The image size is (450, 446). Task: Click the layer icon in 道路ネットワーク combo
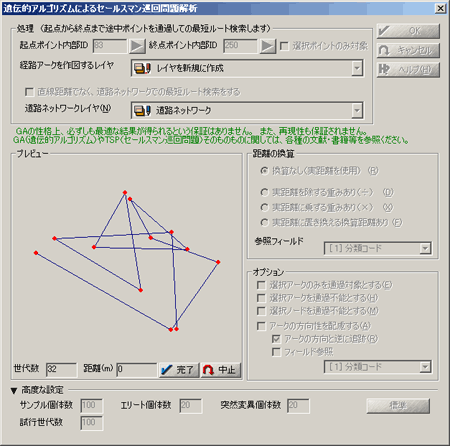(x=142, y=110)
